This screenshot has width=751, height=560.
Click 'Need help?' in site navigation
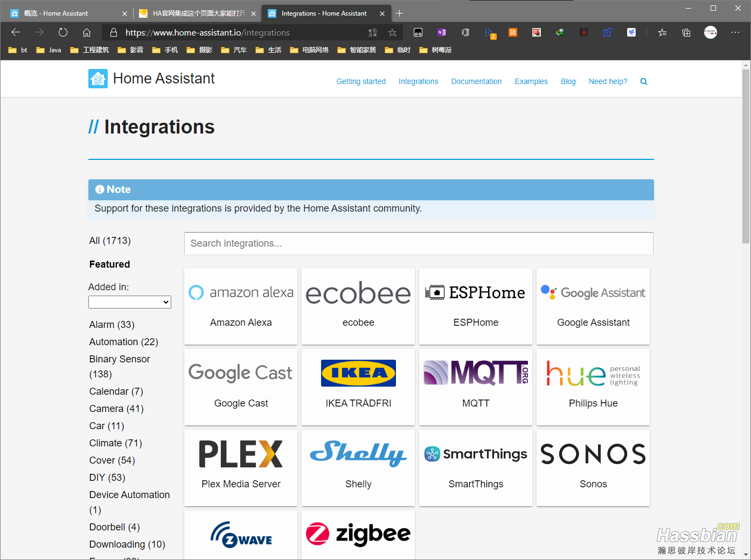[608, 82]
